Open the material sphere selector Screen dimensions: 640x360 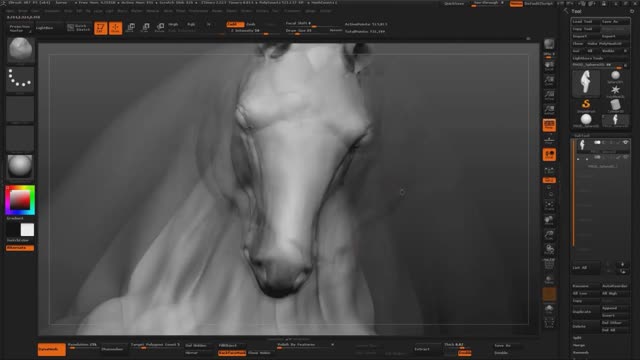point(20,167)
